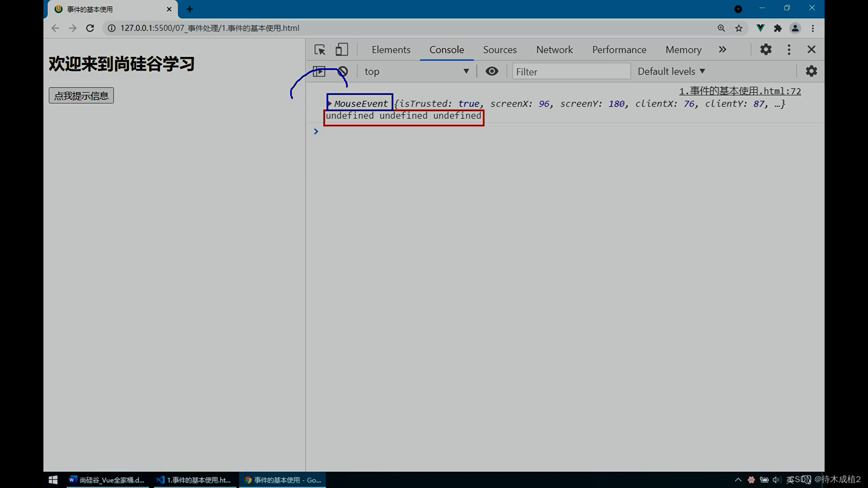Open the Memory tab
The image size is (868, 488).
[x=683, y=50]
